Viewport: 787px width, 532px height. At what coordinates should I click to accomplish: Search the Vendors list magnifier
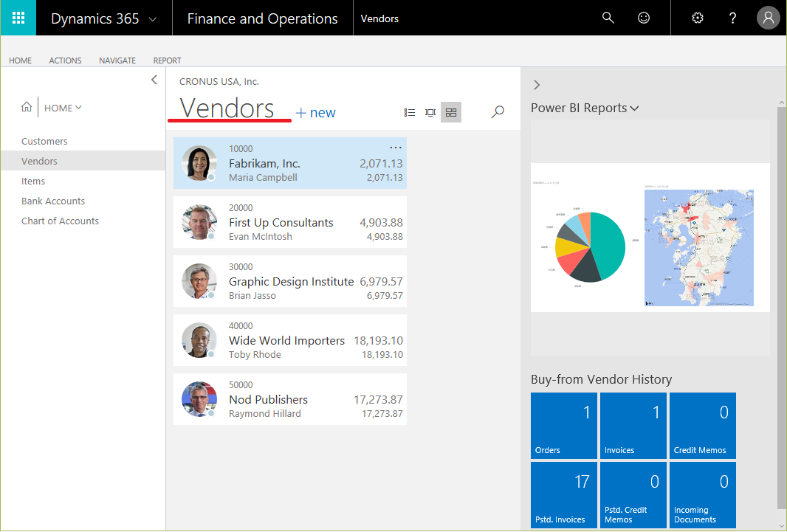(498, 111)
